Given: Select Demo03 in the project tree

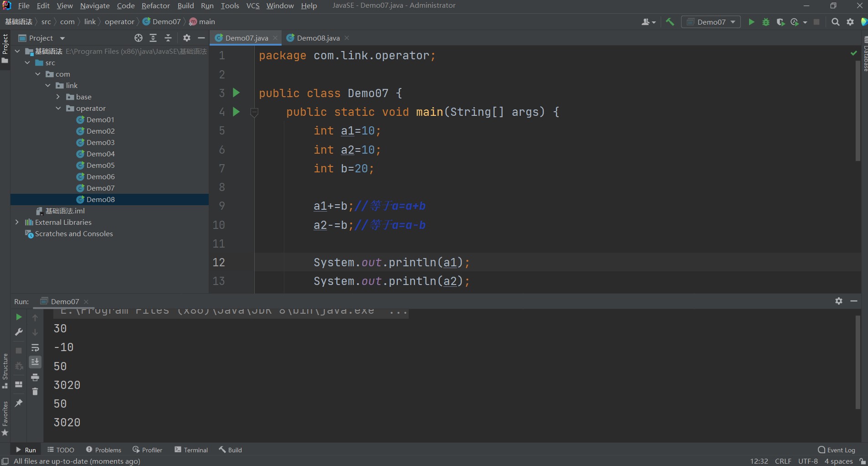Looking at the screenshot, I should (x=101, y=142).
